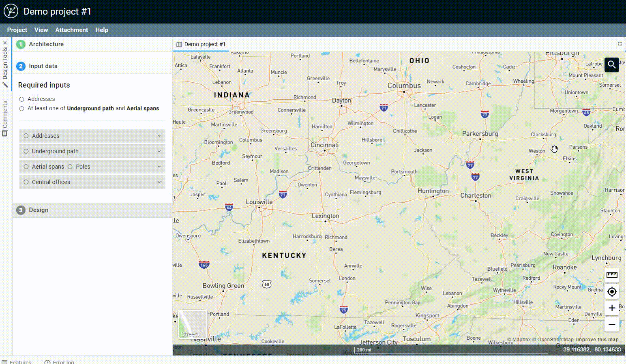Open the View menu

41,30
